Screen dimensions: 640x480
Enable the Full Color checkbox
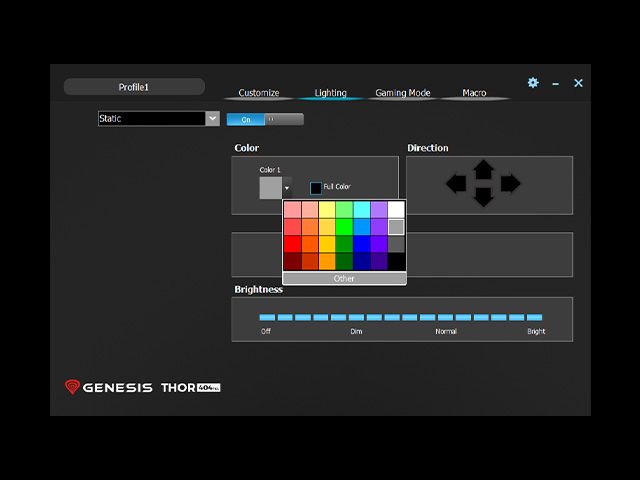[316, 188]
